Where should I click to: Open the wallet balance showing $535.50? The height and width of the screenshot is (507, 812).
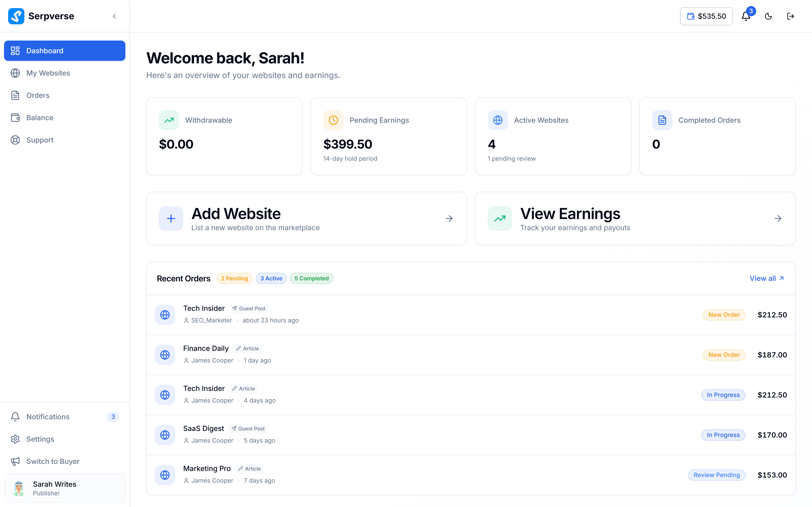(706, 16)
